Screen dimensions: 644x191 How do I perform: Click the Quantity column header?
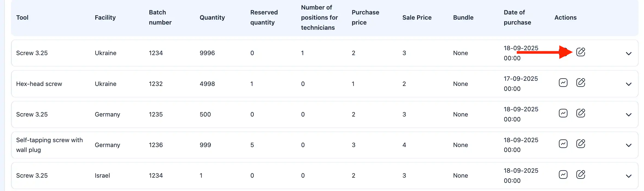pyautogui.click(x=212, y=17)
